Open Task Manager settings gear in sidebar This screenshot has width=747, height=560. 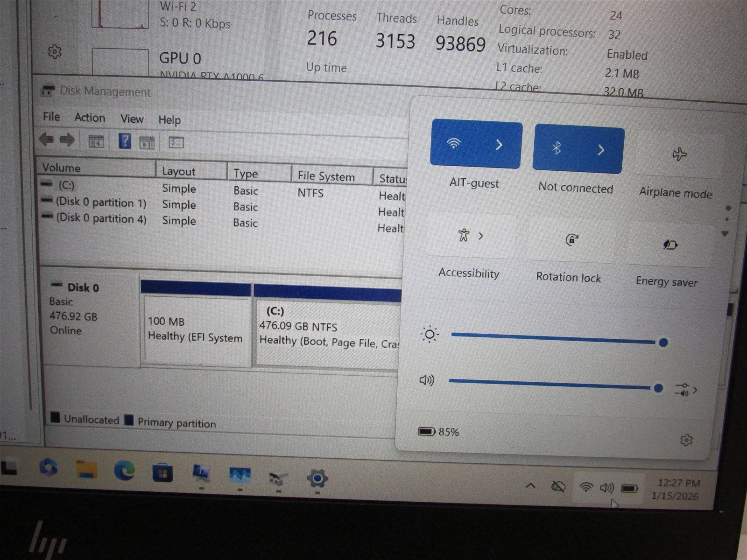[x=55, y=51]
